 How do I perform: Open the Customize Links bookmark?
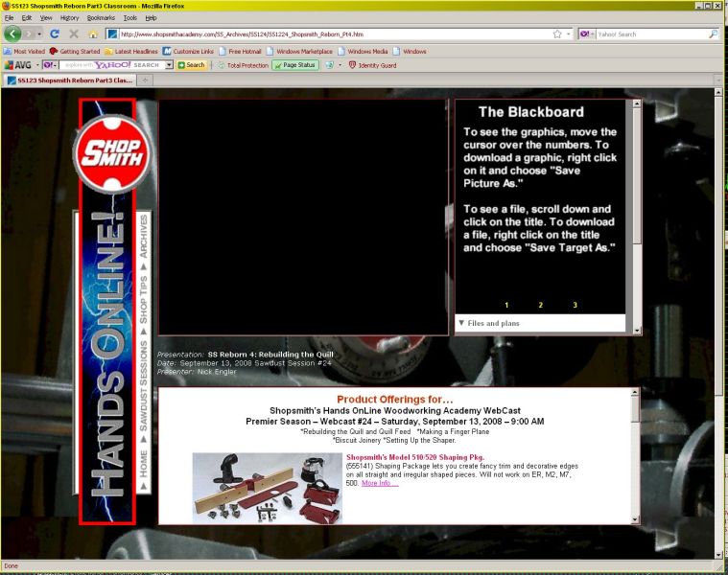[188, 52]
